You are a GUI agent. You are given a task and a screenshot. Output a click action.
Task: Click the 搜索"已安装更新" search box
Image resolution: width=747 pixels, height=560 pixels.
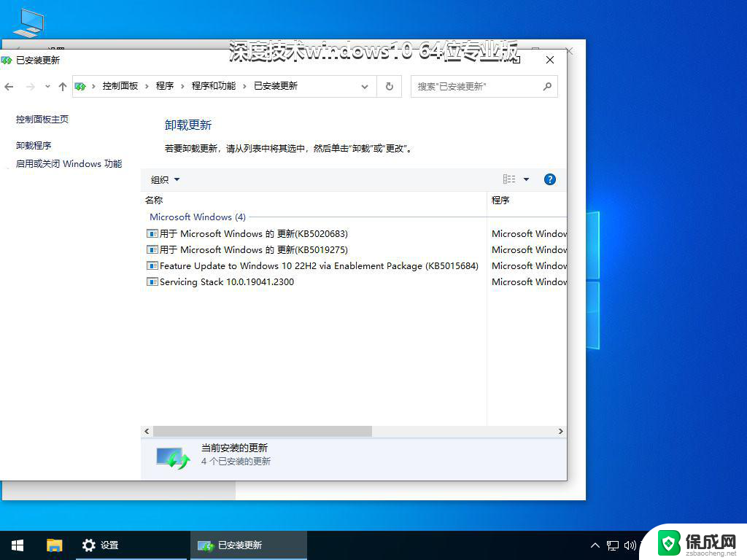click(x=484, y=87)
